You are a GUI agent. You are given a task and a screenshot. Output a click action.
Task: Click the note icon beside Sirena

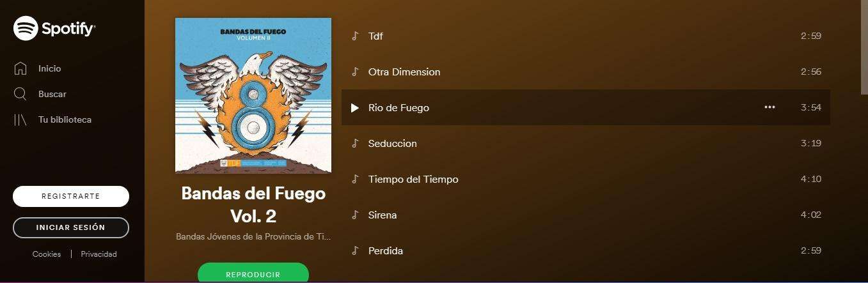[355, 215]
